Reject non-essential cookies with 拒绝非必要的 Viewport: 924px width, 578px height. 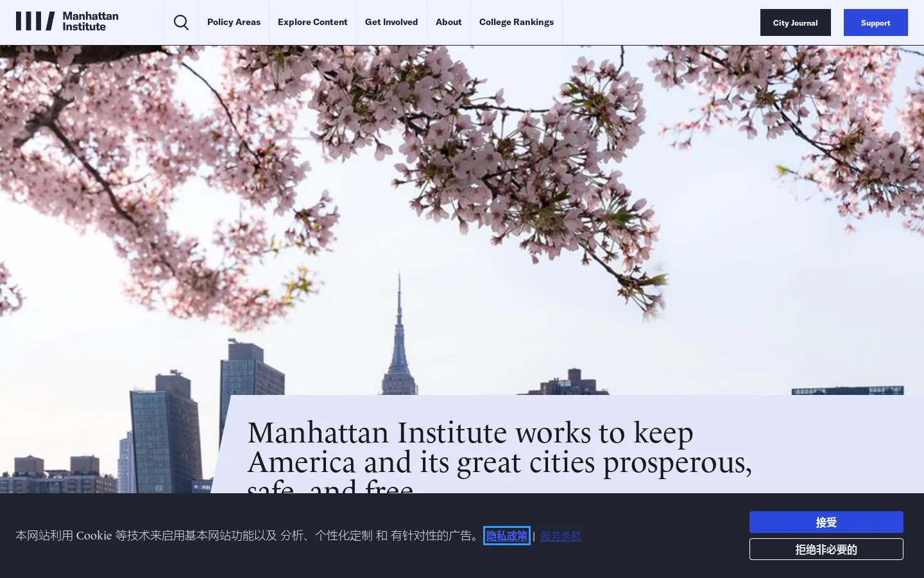[x=826, y=549]
